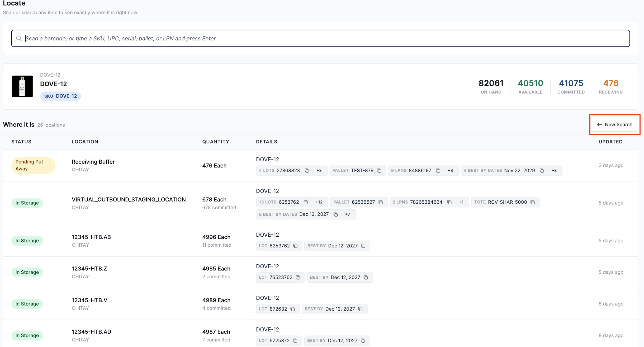The image size is (644, 347).
Task: Copy lot number 27863823
Action: 307,171
